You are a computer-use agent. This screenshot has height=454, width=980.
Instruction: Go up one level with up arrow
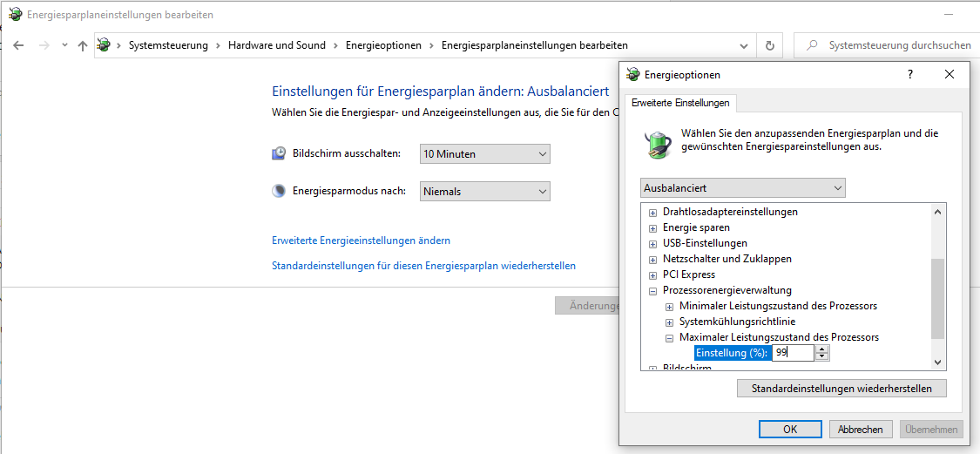(x=83, y=45)
